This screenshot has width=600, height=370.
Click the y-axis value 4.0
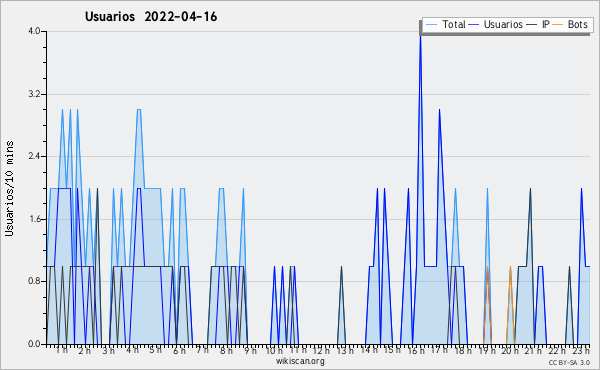[34, 31]
